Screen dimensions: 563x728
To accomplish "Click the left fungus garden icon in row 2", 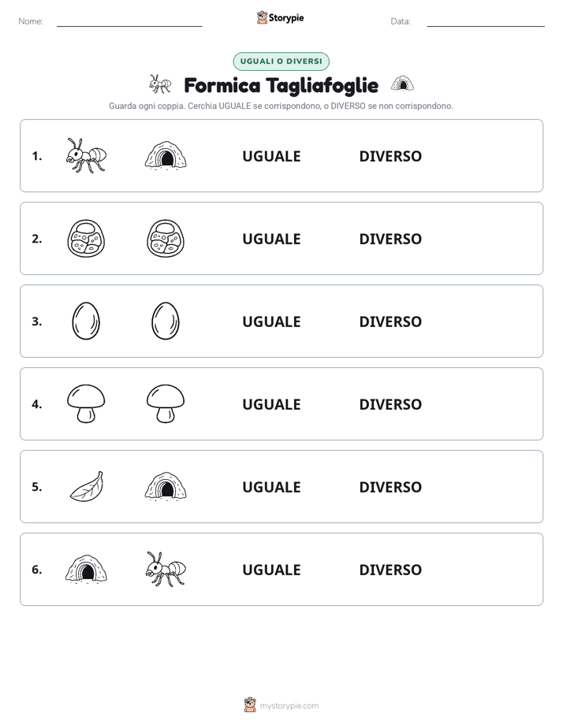I will pyautogui.click(x=86, y=238).
